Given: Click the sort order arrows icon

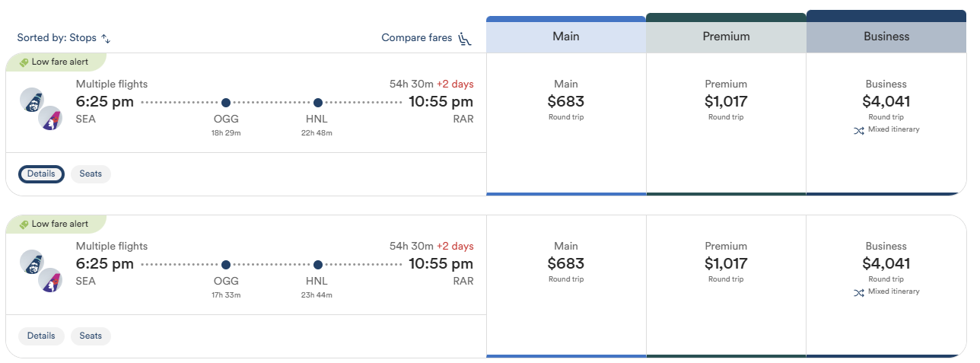Looking at the screenshot, I should (106, 38).
